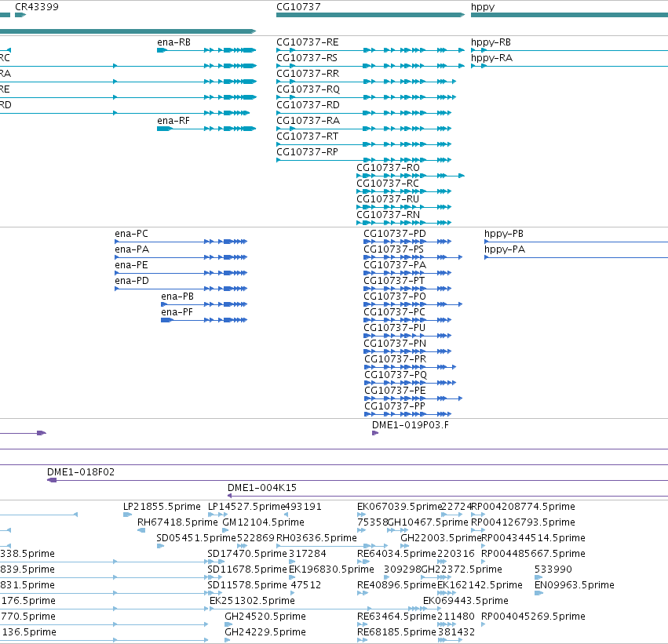This screenshot has height=644, width=668.
Task: Click purple end block of DME1-018F02
Action: click(x=52, y=481)
